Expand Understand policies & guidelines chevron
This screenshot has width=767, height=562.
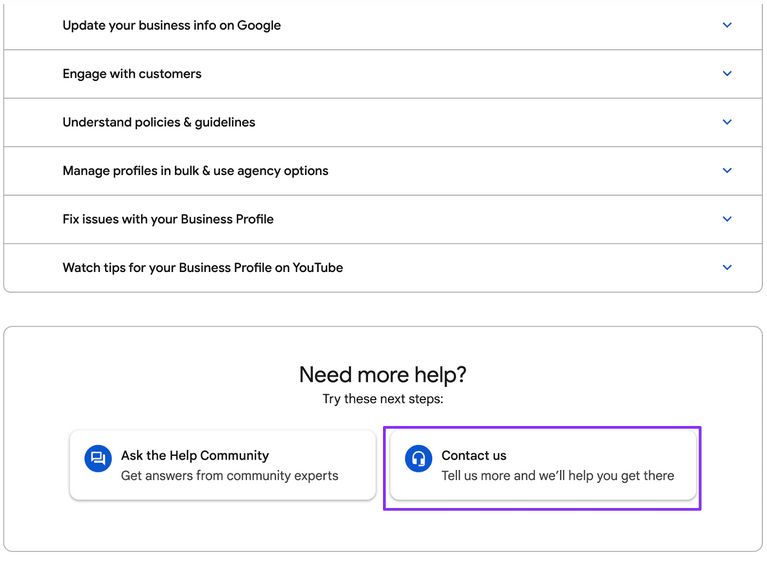[727, 122]
